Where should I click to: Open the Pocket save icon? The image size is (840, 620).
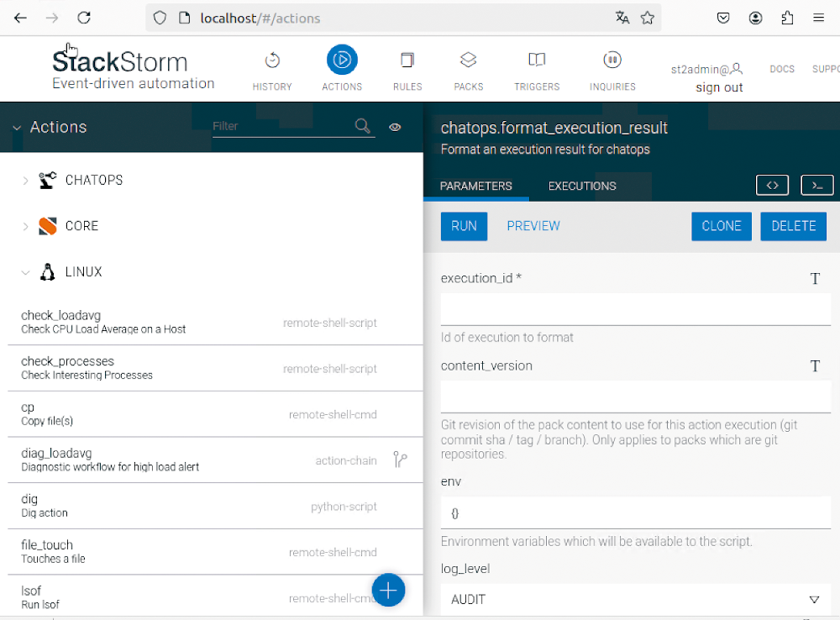723,18
